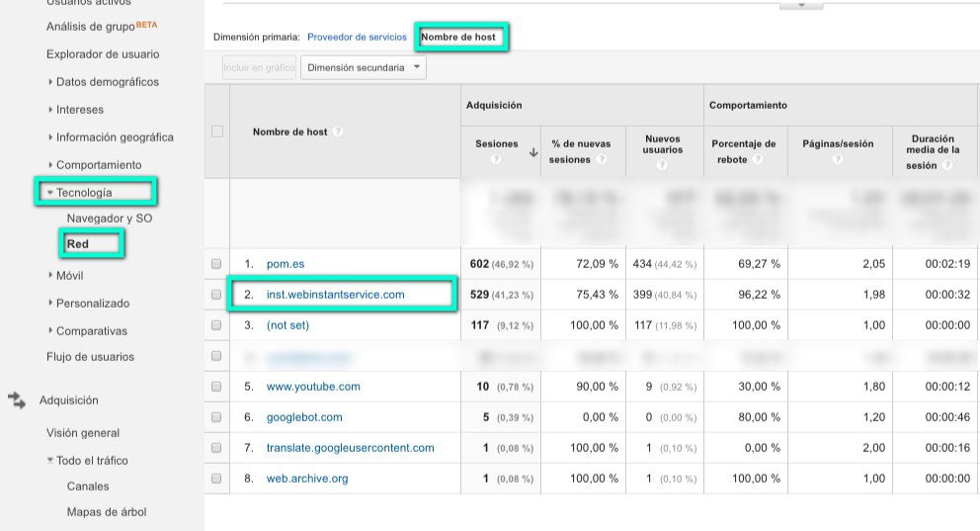The image size is (980, 531).
Task: Open the pom.es hostname link
Action: coord(286,264)
